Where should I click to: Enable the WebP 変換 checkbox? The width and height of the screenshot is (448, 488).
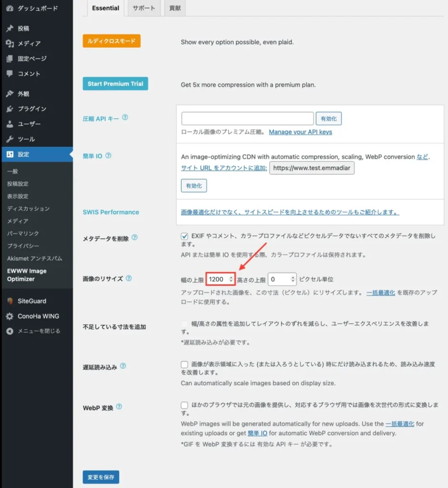pyautogui.click(x=184, y=405)
